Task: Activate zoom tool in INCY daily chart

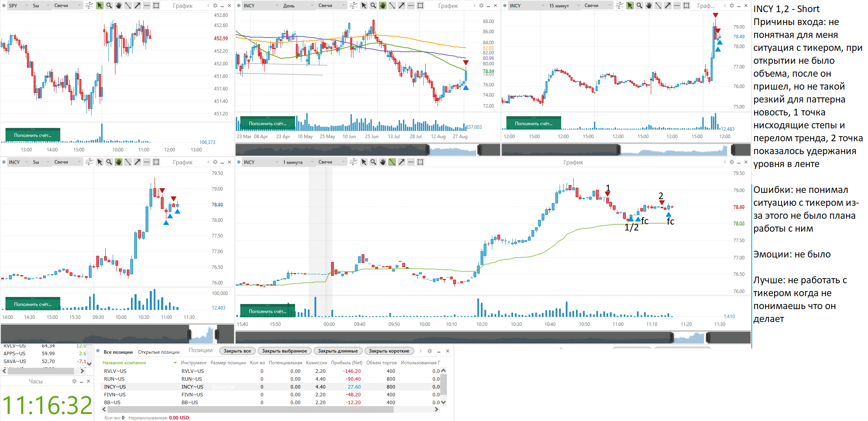Action: pos(373,5)
